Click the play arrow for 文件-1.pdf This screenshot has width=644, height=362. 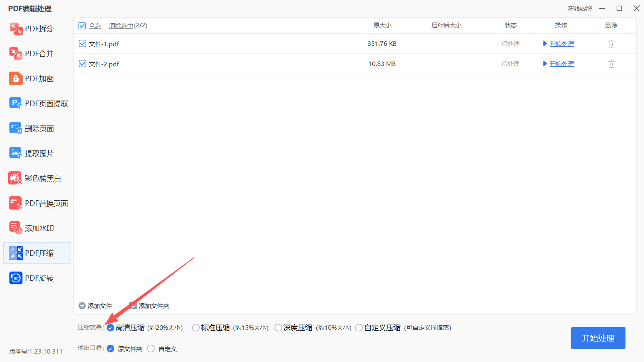[545, 44]
